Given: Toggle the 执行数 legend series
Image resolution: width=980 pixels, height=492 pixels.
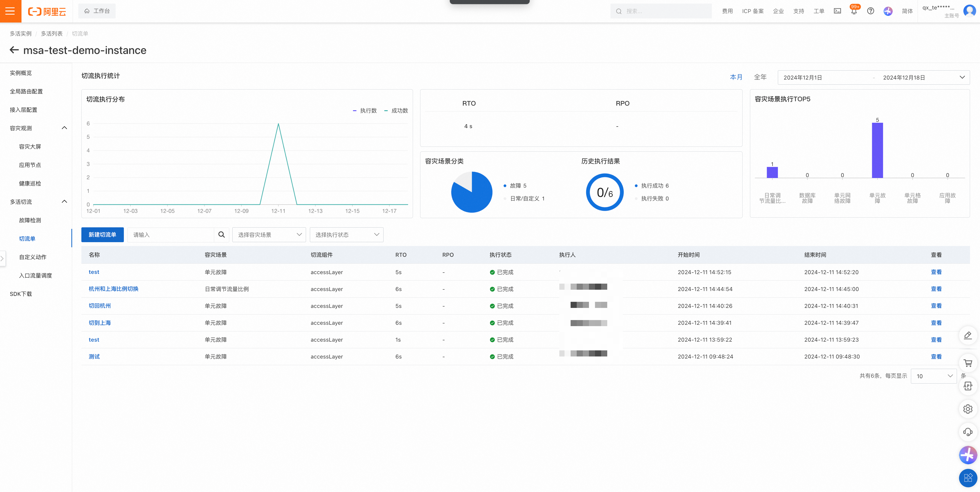Looking at the screenshot, I should [x=365, y=111].
